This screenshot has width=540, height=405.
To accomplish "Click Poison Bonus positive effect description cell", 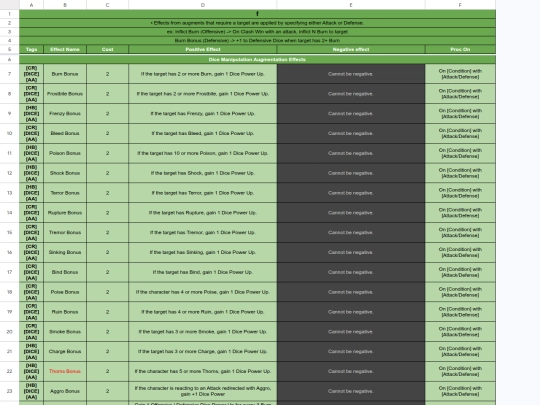I will click(x=202, y=153).
